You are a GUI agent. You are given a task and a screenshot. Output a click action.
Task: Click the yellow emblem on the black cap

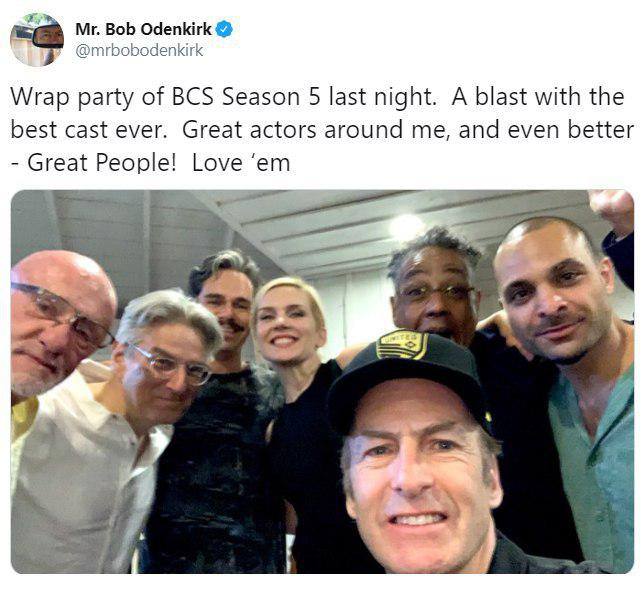pos(402,344)
